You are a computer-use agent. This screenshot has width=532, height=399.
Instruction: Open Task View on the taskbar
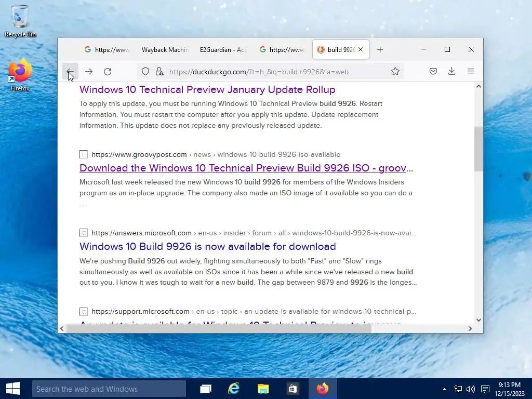coord(206,389)
